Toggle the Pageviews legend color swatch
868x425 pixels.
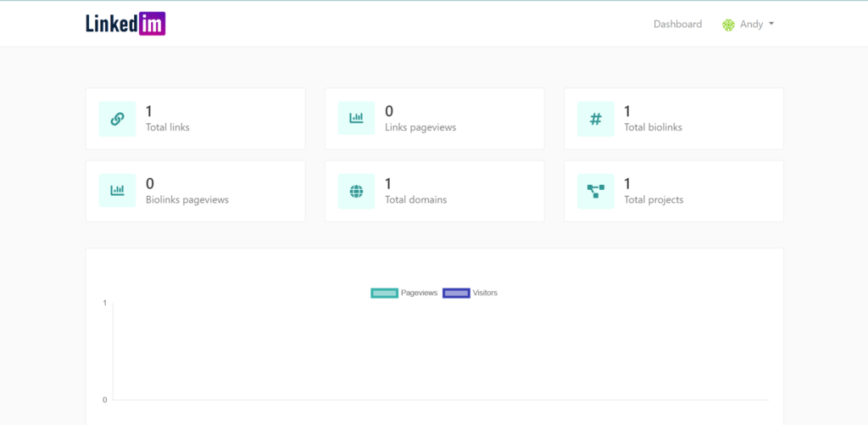(x=384, y=294)
